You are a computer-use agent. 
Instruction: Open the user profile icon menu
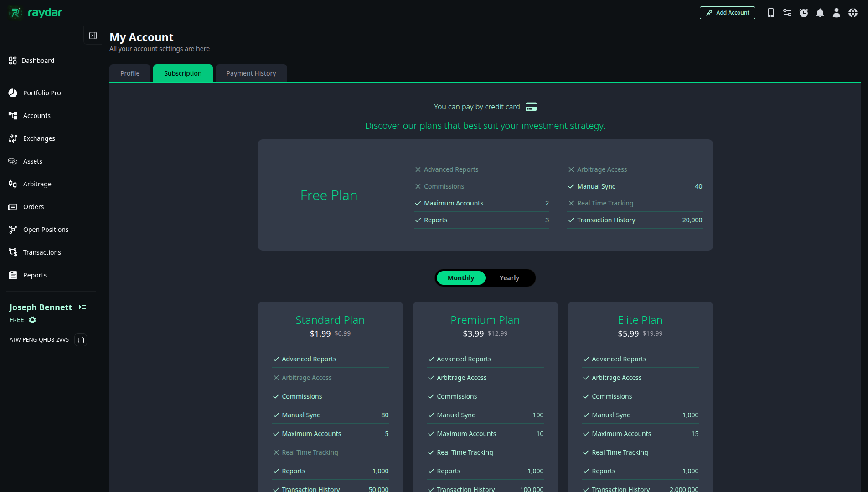(x=837, y=13)
